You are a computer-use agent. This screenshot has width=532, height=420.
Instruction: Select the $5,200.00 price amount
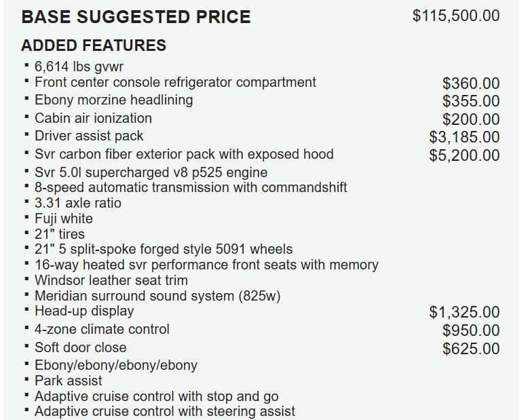click(464, 155)
